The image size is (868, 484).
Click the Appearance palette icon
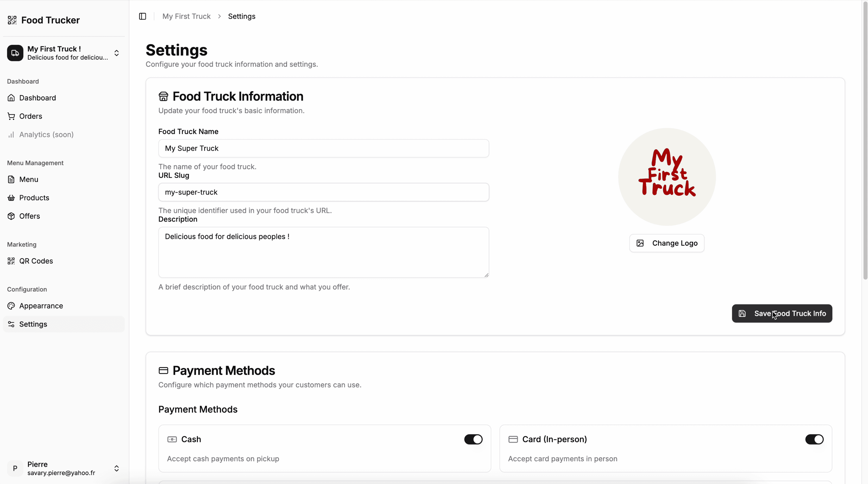(11, 306)
